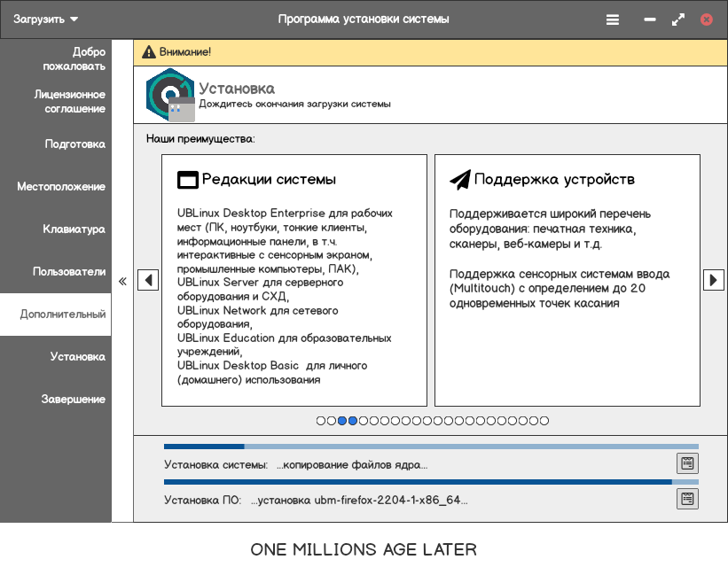
Task: Click the Multitouch support paragraph
Action: pos(560,289)
